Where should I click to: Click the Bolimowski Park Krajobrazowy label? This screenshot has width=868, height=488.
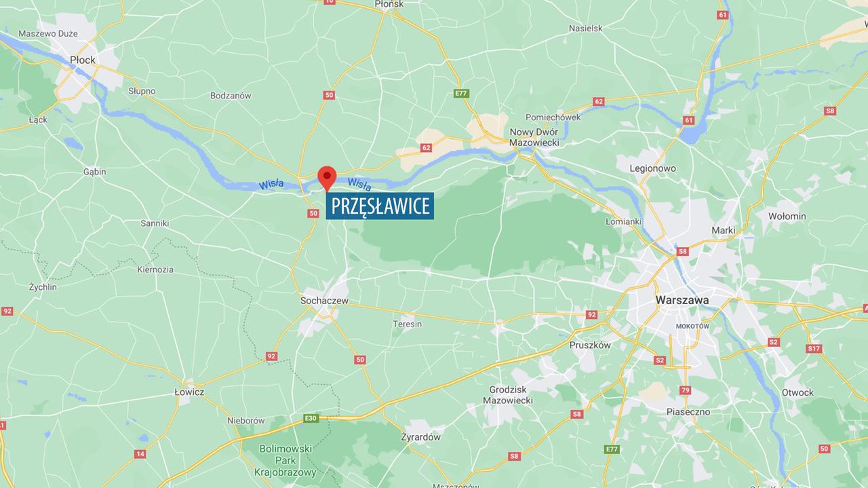pos(285,460)
